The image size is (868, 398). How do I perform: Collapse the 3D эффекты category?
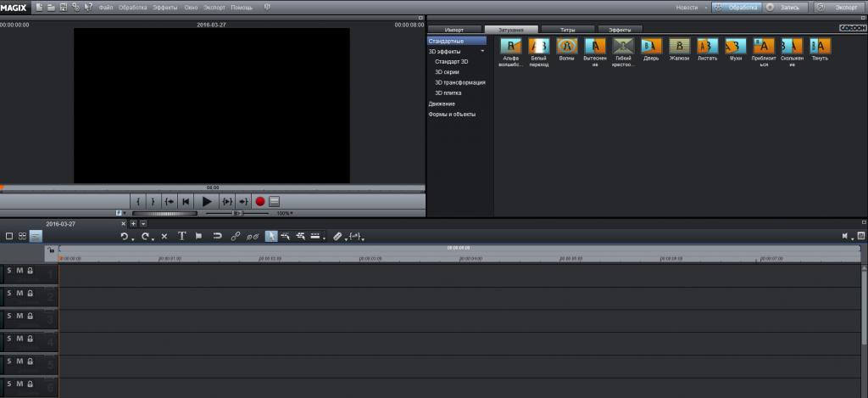pyautogui.click(x=482, y=51)
